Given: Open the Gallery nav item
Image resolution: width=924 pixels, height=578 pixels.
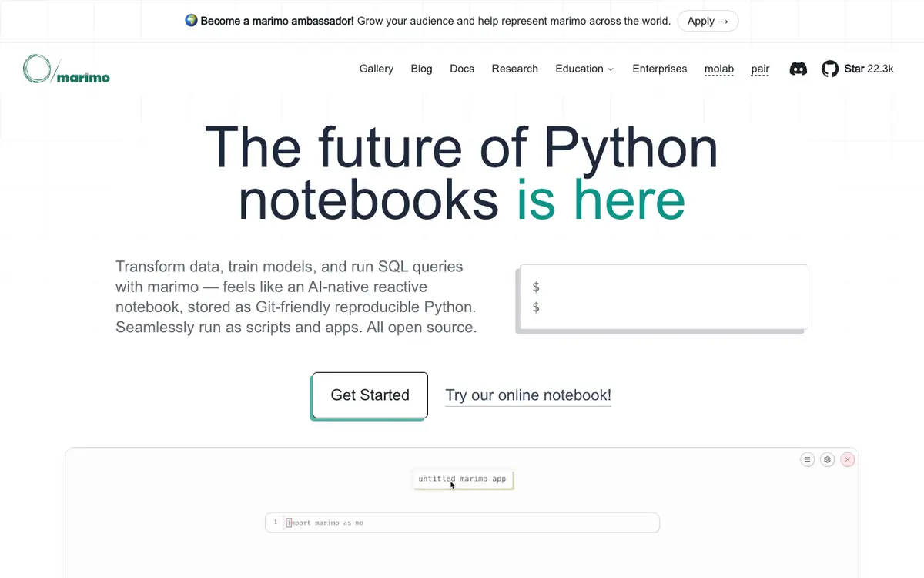Looking at the screenshot, I should 377,69.
